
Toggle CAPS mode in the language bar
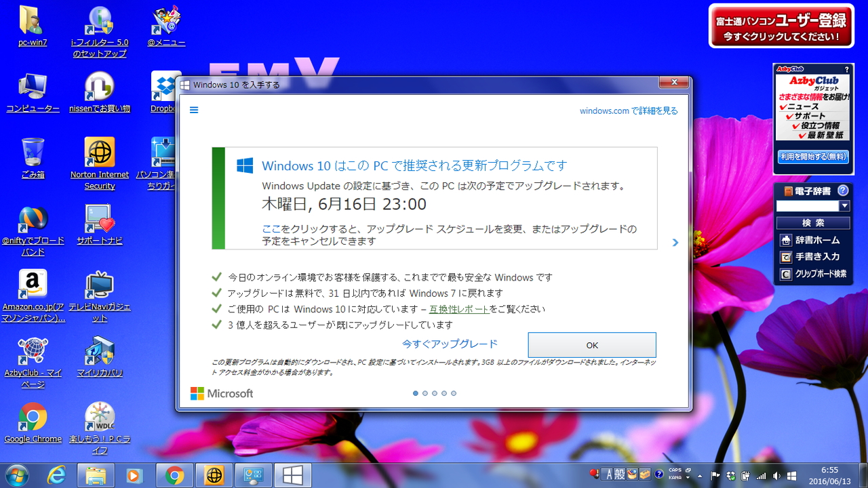(x=675, y=470)
